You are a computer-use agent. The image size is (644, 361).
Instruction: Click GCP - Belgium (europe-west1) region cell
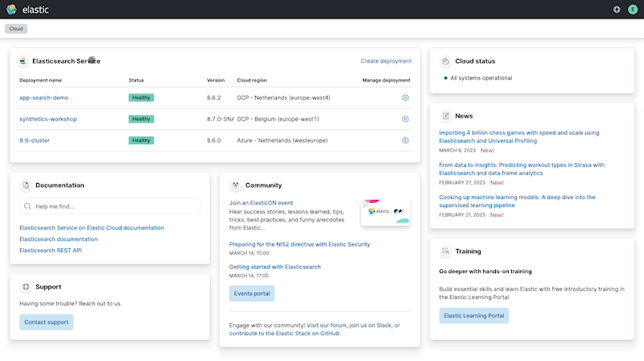pos(278,119)
